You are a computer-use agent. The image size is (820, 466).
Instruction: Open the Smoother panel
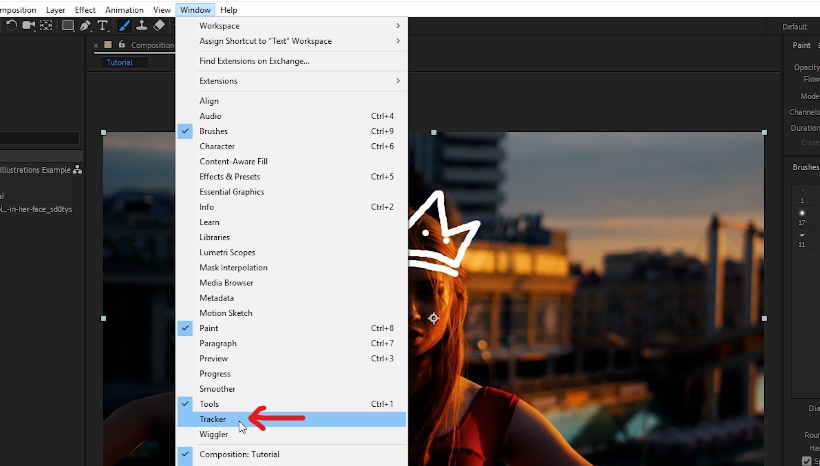pos(292,389)
